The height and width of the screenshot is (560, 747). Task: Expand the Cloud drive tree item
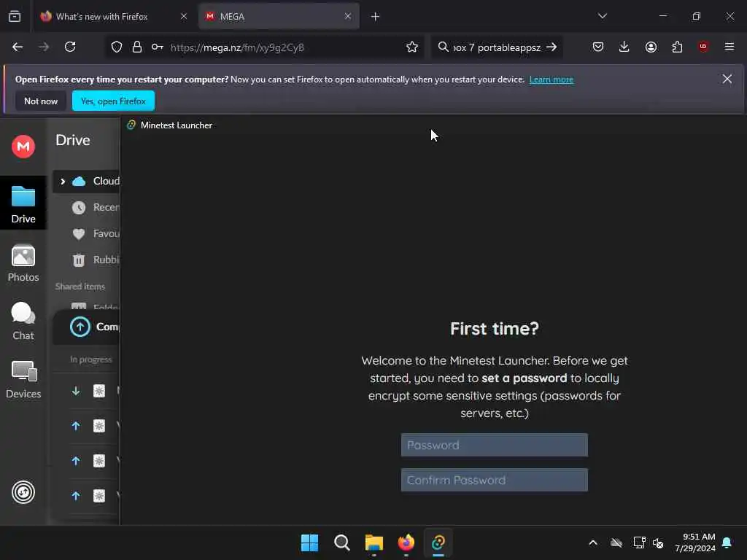[x=63, y=182]
